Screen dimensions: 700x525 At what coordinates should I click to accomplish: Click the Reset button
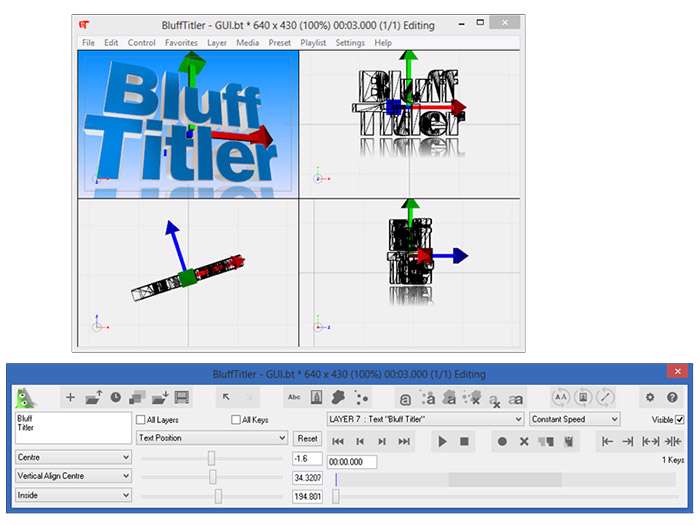tap(308, 438)
